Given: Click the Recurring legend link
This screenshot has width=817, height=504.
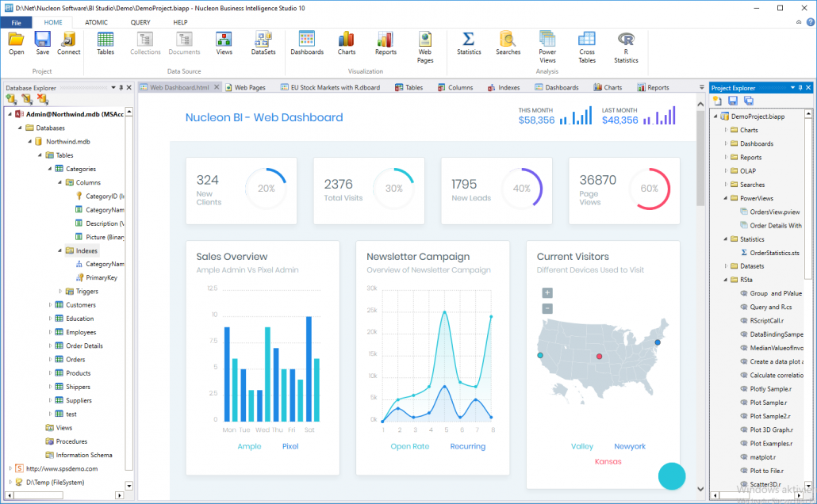Looking at the screenshot, I should (468, 446).
